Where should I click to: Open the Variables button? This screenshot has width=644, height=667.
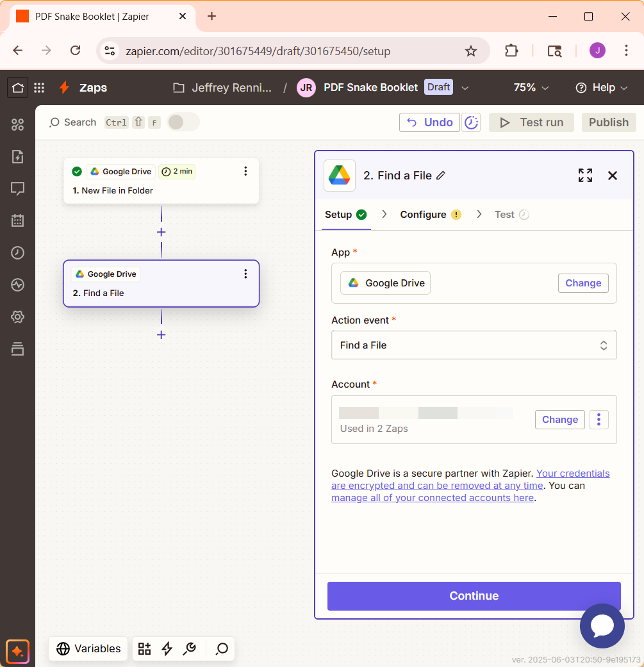point(88,648)
